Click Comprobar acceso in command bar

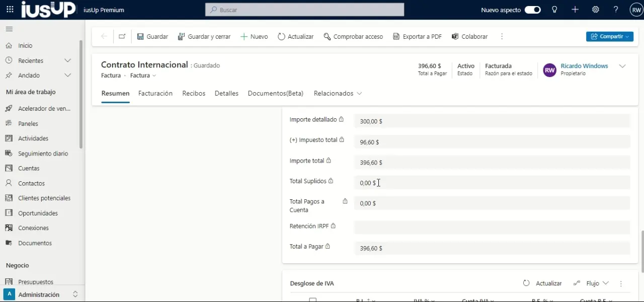353,36
